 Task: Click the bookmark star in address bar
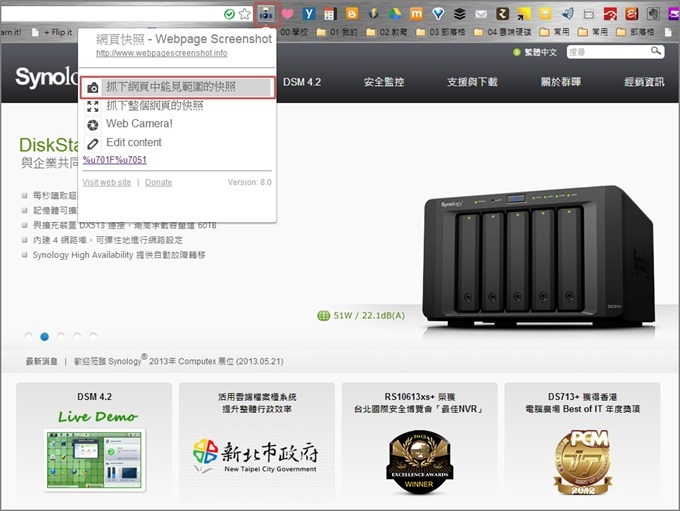(x=245, y=14)
